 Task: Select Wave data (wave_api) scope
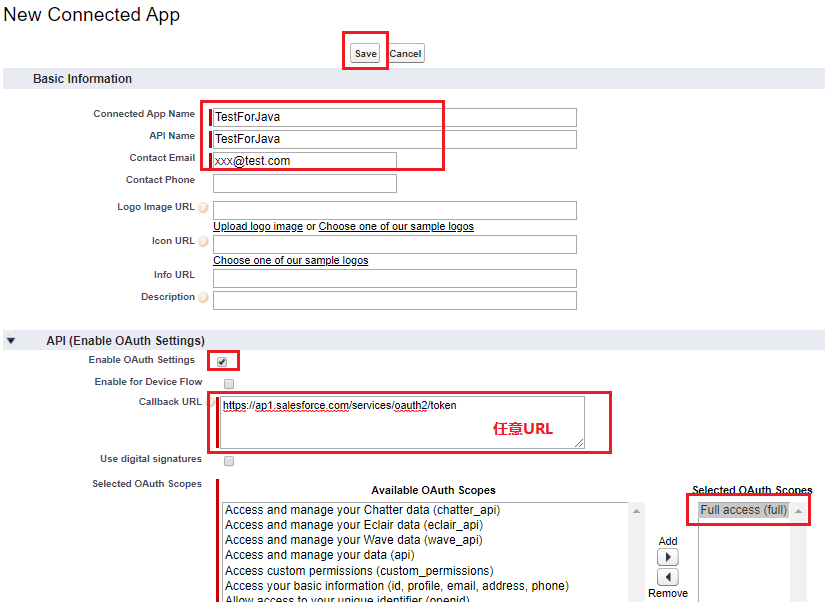pos(354,540)
